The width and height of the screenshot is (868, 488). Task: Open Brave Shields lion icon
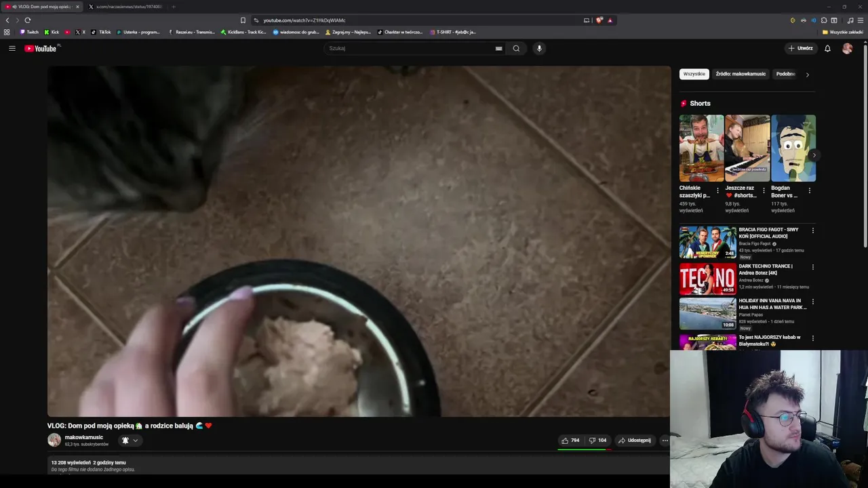pyautogui.click(x=599, y=20)
